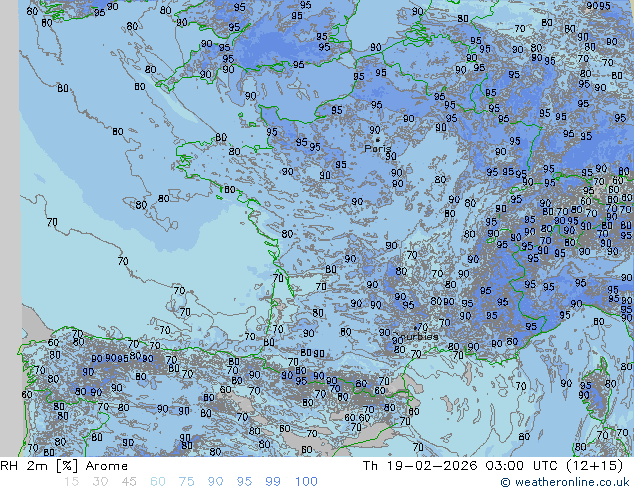Select the 100 legend value

click(306, 482)
